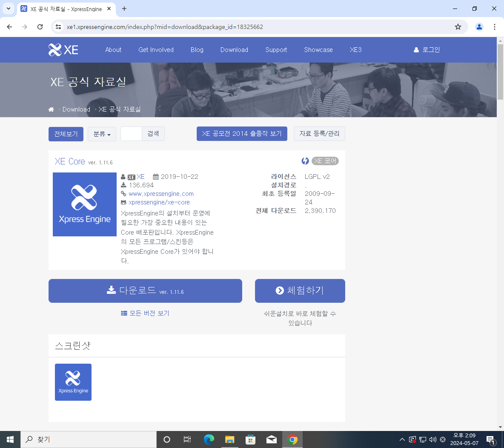Open the Get Involved menu

point(156,50)
